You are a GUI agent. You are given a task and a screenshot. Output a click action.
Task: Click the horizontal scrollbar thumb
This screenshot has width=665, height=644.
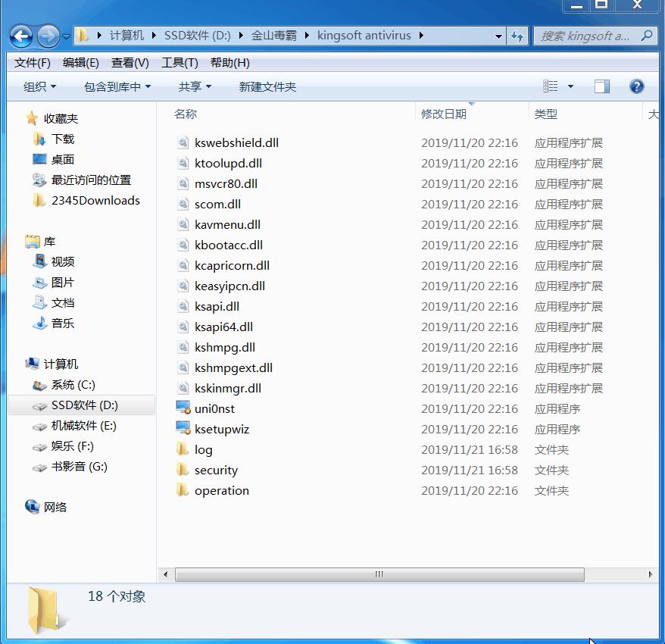(379, 574)
